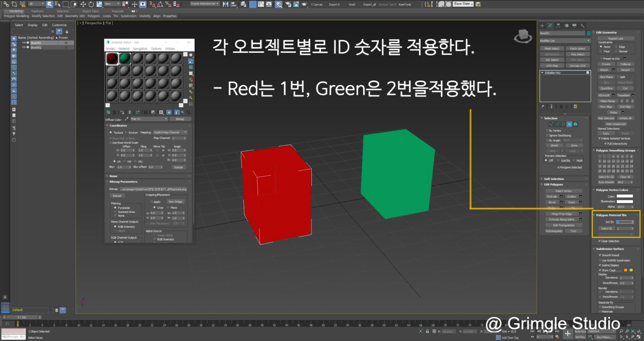This screenshot has height=341, width=644.
Task: Click the Render teapot icon
Action: (x=304, y=4)
